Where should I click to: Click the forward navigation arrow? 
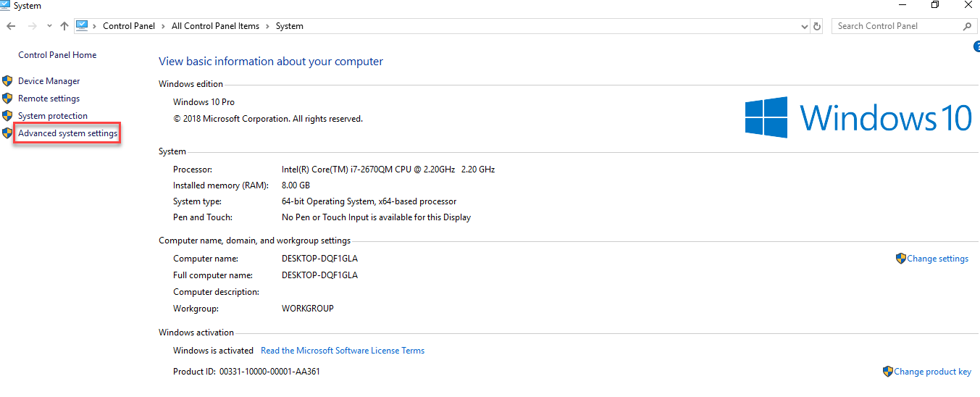pyautogui.click(x=32, y=26)
